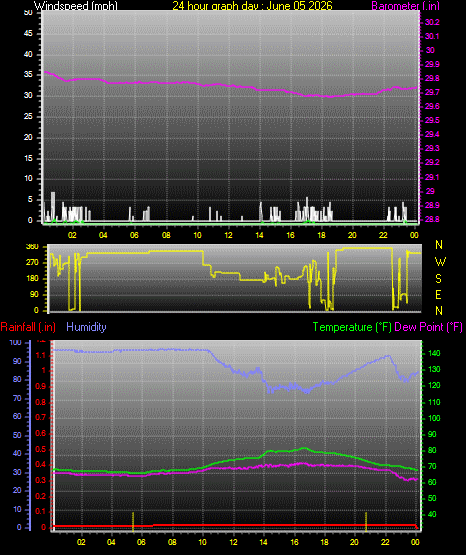Click the first yellow marker on rainfall chart
Viewport: 466px width, 555px height.
click(x=133, y=521)
